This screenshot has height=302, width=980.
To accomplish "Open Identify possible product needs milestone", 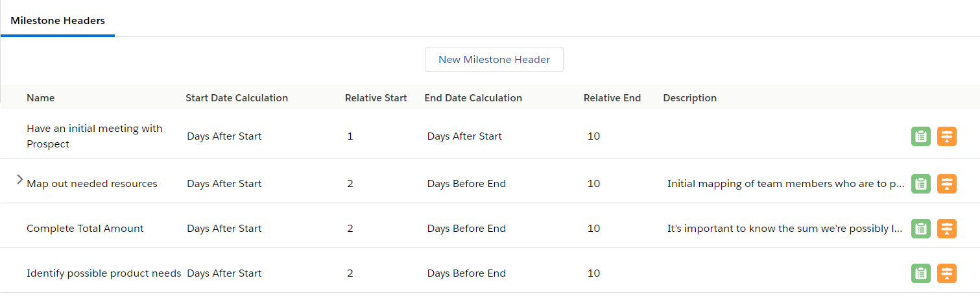I will (x=104, y=273).
